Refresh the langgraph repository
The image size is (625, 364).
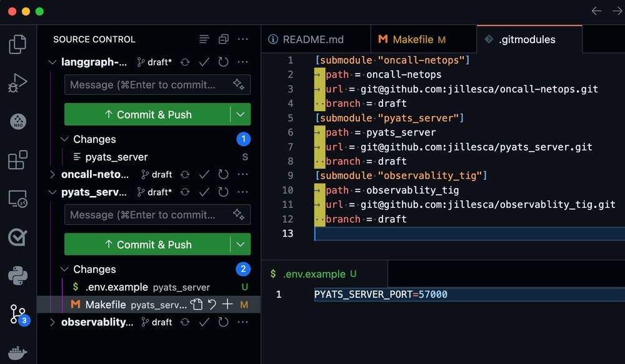pyautogui.click(x=224, y=62)
